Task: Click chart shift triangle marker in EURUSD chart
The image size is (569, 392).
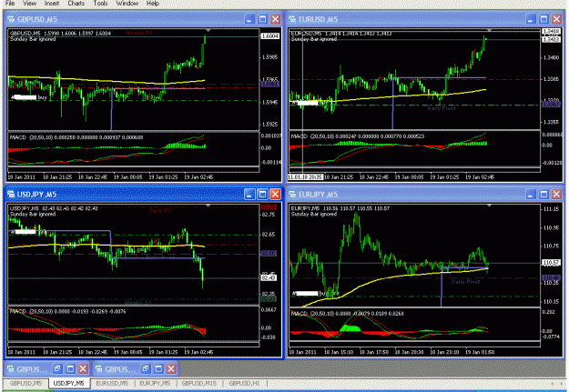Action: click(489, 30)
